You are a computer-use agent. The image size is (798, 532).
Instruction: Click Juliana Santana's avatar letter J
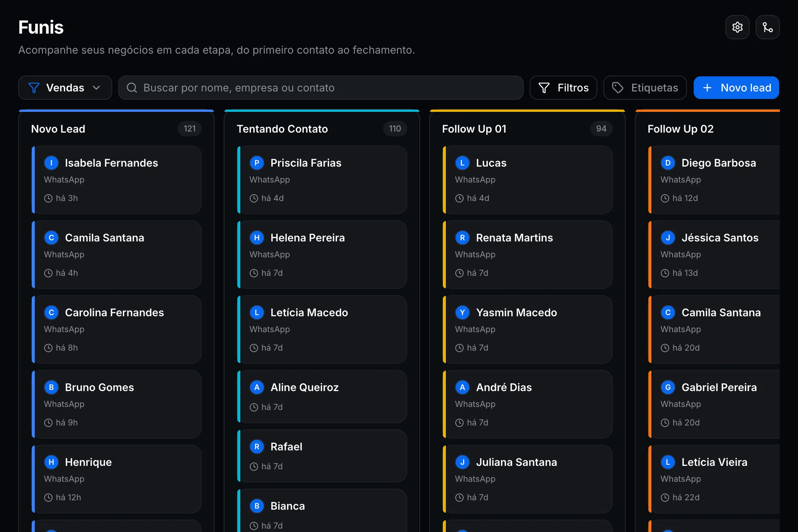coord(462,462)
